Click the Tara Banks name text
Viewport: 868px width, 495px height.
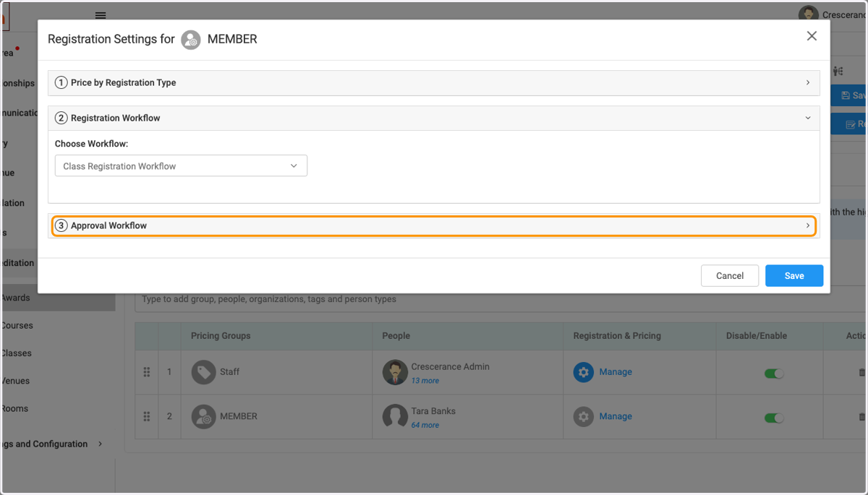point(433,410)
